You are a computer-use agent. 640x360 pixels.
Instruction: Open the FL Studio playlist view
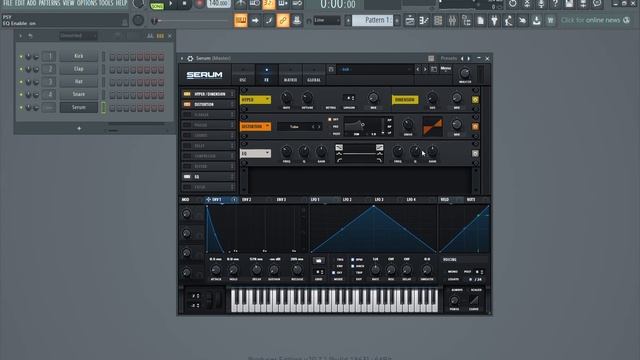pos(410,20)
